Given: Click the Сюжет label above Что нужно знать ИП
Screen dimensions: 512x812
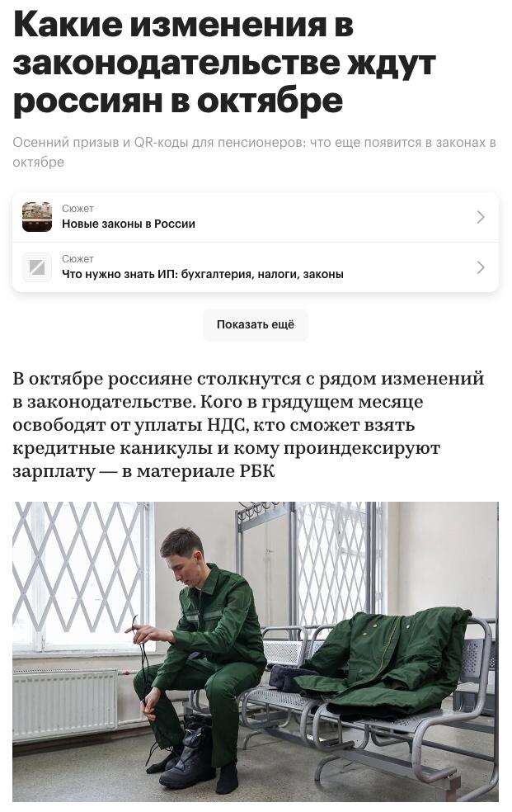Looking at the screenshot, I should [x=78, y=259].
